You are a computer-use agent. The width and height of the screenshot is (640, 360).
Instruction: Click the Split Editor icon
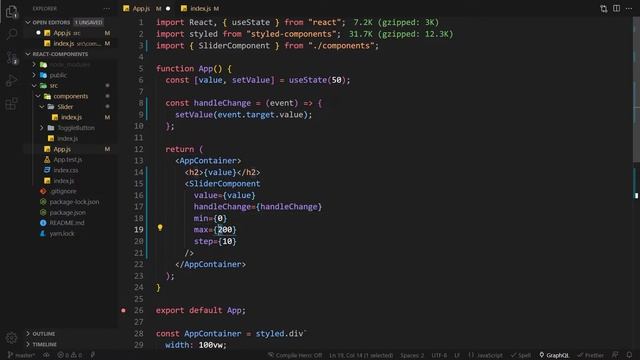(x=616, y=9)
